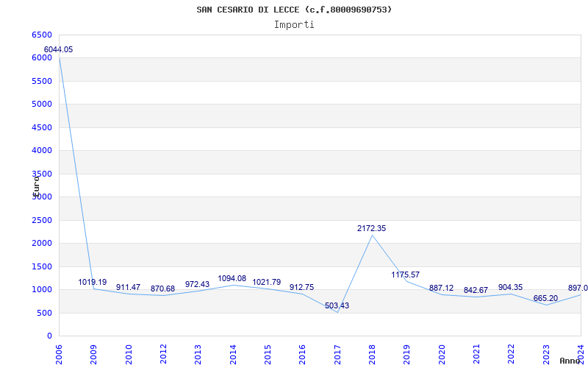This screenshot has width=588, height=368.
Task: Click the 1094.08 data label
Action: (x=232, y=277)
